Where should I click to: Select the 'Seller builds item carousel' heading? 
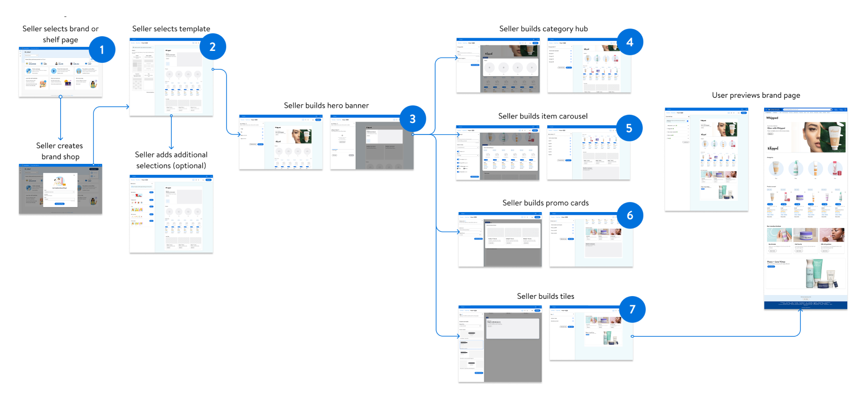543,116
